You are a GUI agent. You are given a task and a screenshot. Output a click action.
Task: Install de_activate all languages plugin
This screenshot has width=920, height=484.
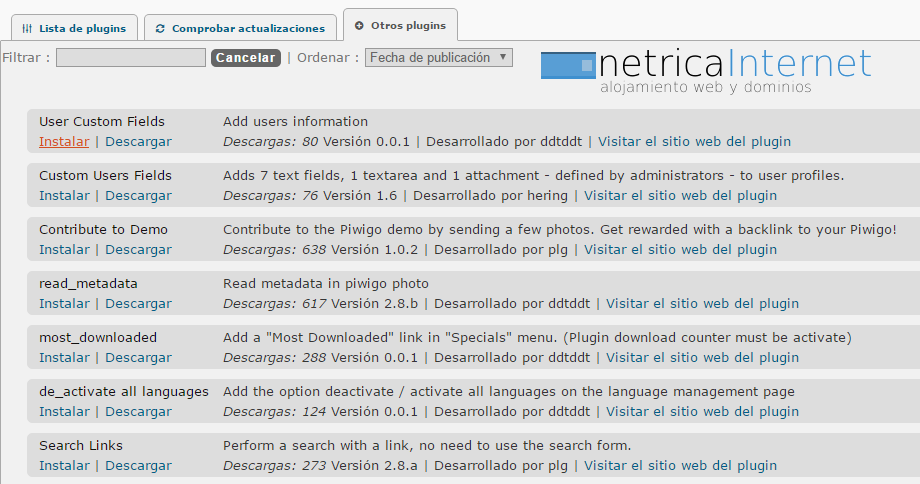[x=64, y=412]
